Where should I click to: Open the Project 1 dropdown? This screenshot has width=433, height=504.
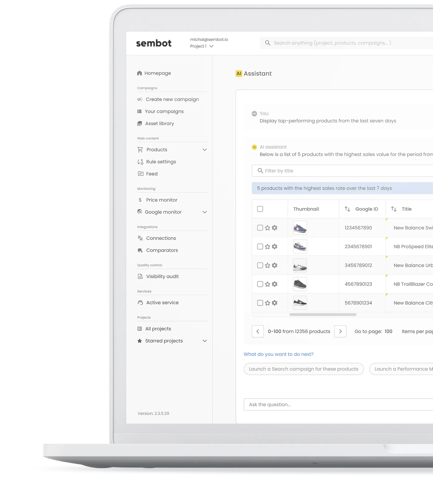202,46
